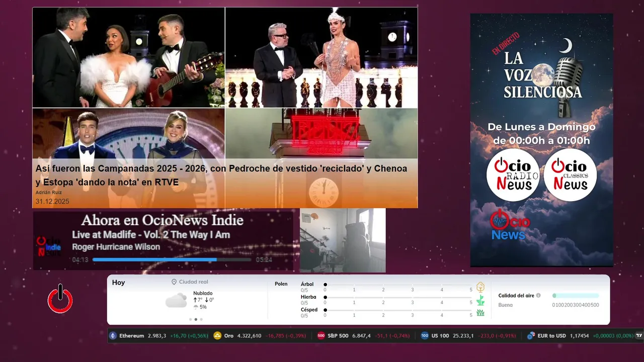Click the OcioNews Indie station logo
Screen dimensions: 644x362
coord(49,247)
